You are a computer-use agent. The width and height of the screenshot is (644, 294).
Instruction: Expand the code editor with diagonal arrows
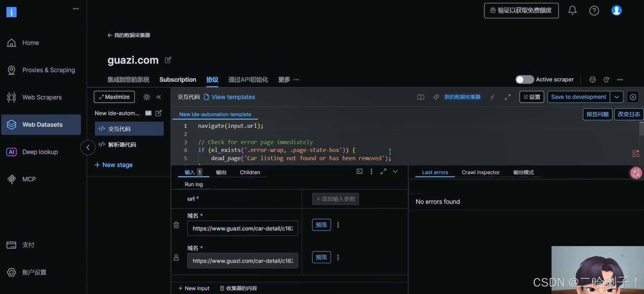click(508, 97)
